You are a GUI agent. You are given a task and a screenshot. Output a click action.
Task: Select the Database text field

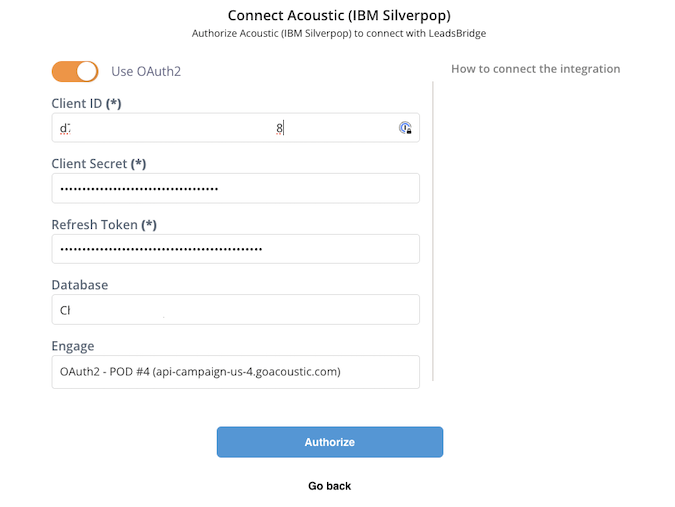pos(235,310)
